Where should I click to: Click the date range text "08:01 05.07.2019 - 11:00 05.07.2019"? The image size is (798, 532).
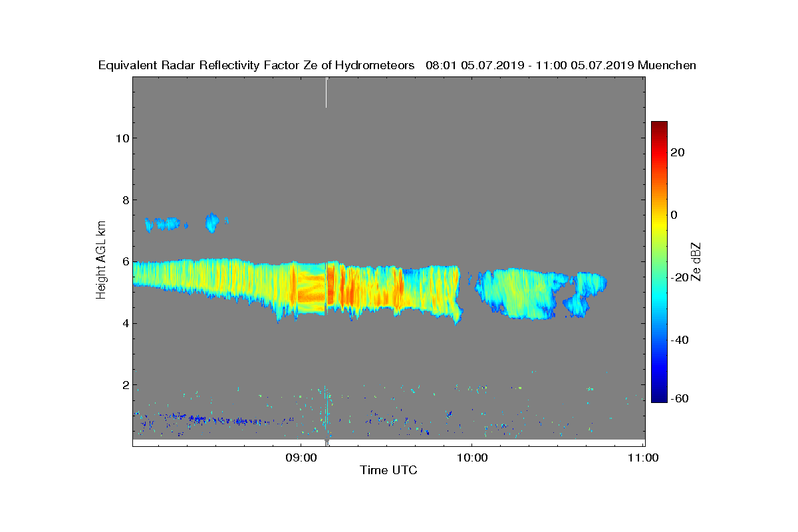pyautogui.click(x=530, y=65)
